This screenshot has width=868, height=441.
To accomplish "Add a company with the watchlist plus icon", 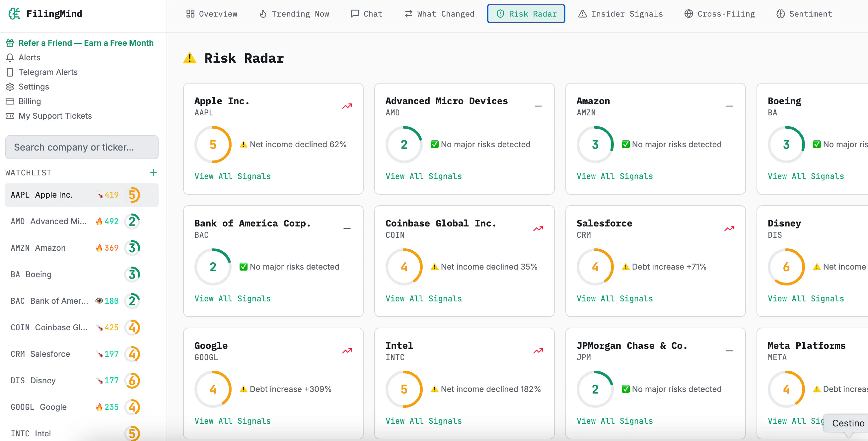I will 153,172.
